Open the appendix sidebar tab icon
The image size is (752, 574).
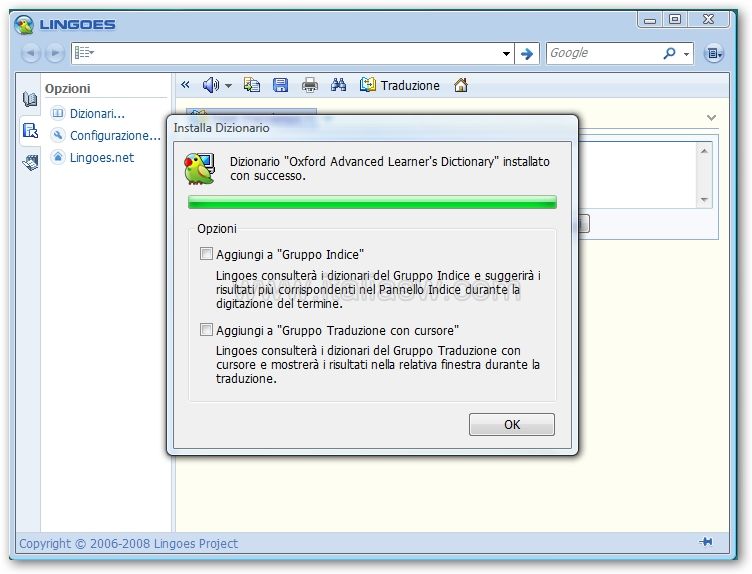pyautogui.click(x=30, y=163)
